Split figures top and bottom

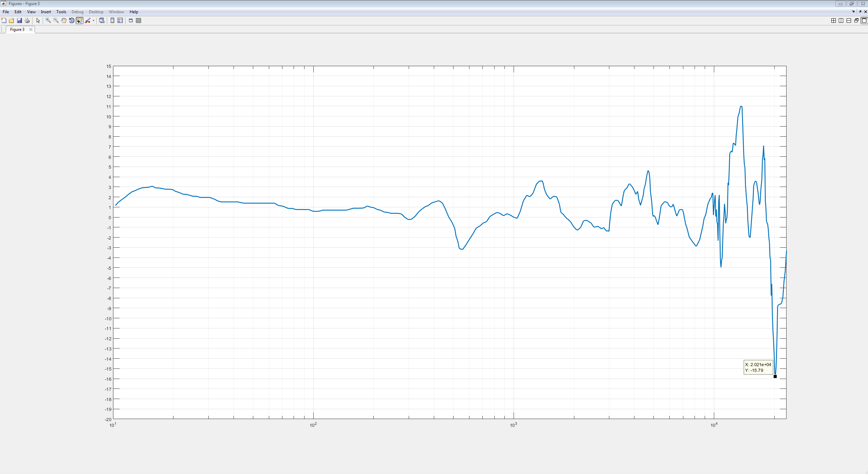tap(849, 20)
